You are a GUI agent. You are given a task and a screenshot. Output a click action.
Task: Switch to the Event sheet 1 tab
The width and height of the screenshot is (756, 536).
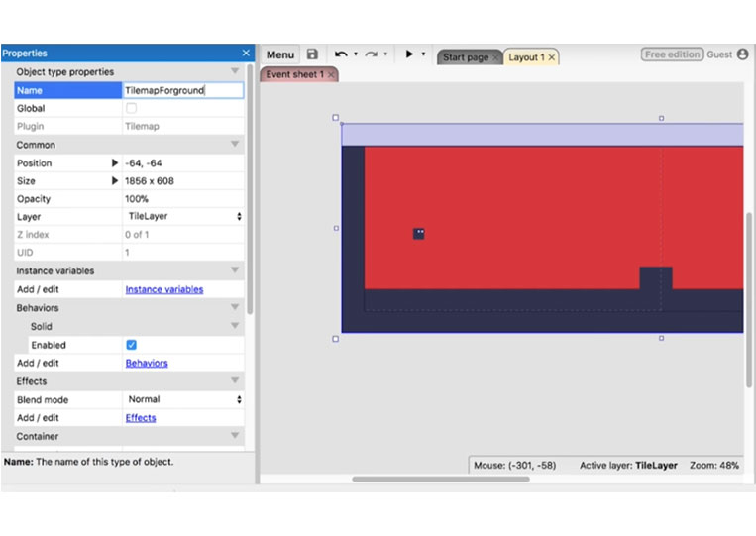[294, 74]
